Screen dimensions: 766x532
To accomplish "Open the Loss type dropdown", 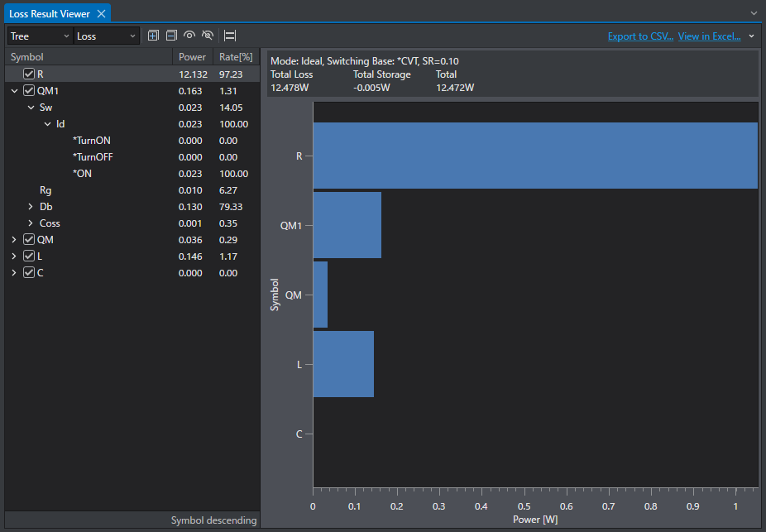I will (106, 36).
